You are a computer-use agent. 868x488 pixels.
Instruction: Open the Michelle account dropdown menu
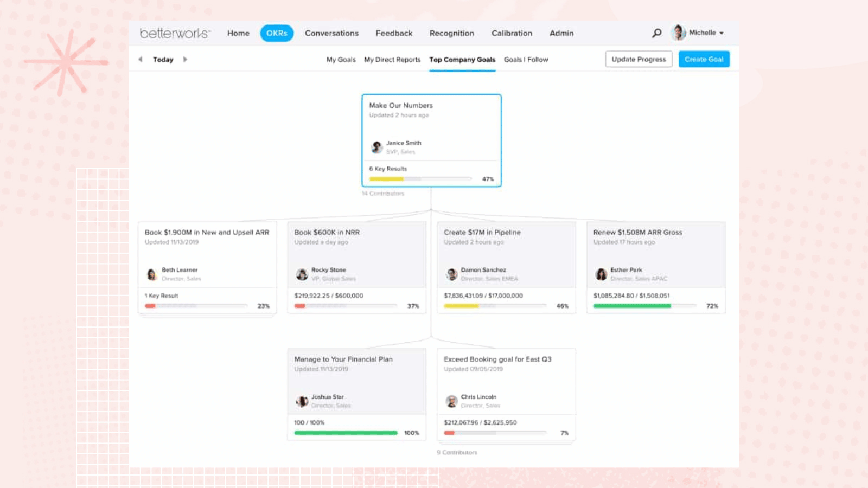click(722, 33)
